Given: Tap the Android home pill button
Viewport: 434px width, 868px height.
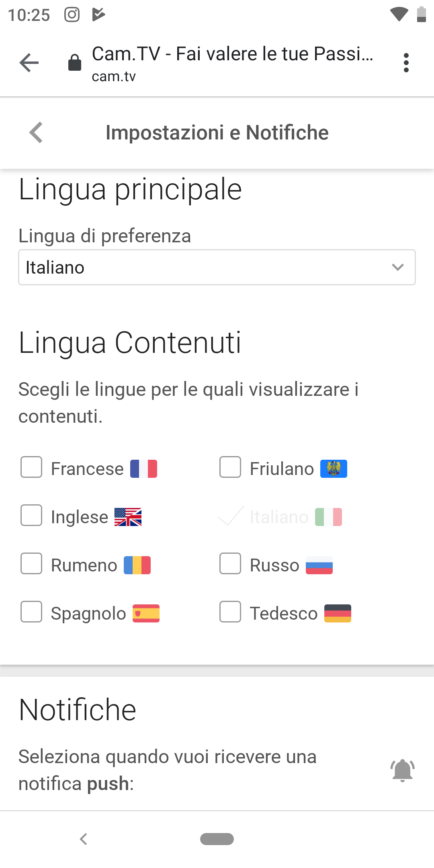Looking at the screenshot, I should coord(217,839).
